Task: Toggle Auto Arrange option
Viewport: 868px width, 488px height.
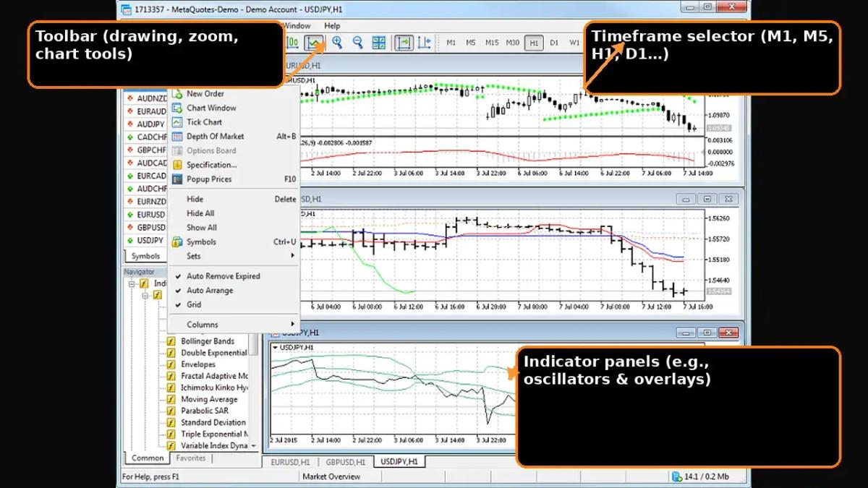Action: pos(234,291)
